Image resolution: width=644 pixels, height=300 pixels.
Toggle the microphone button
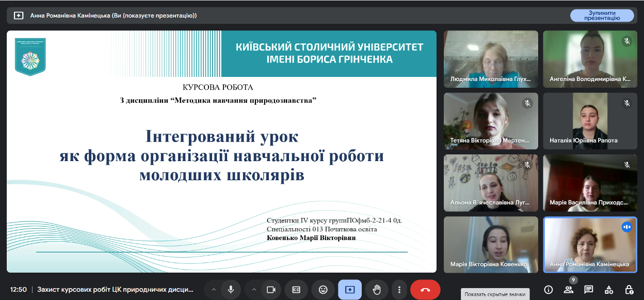231,290
